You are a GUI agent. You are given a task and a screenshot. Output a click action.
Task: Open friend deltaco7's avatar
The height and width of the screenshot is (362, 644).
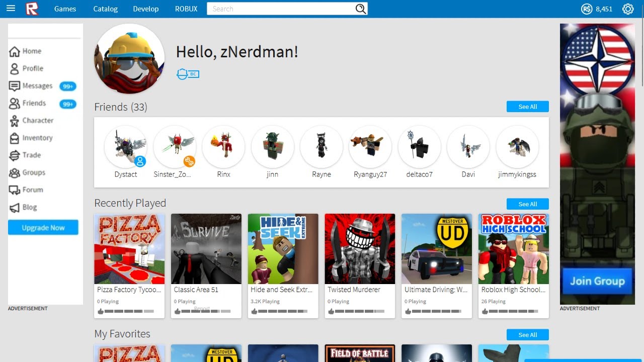tap(419, 146)
